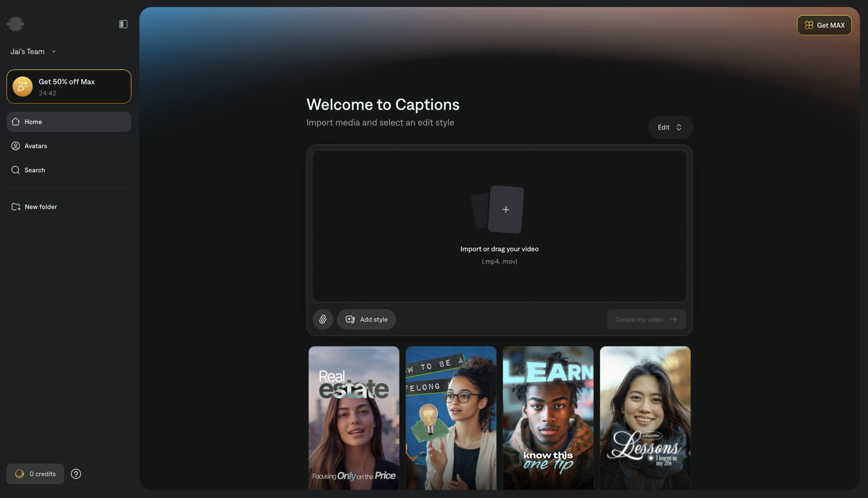This screenshot has height=498, width=868.
Task: Click the 0 credits button
Action: point(35,474)
